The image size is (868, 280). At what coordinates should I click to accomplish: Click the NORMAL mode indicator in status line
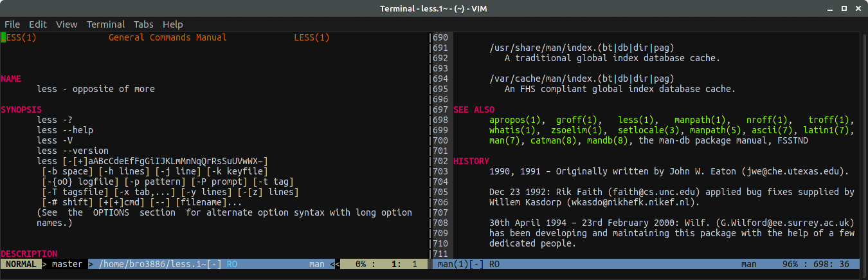point(21,264)
